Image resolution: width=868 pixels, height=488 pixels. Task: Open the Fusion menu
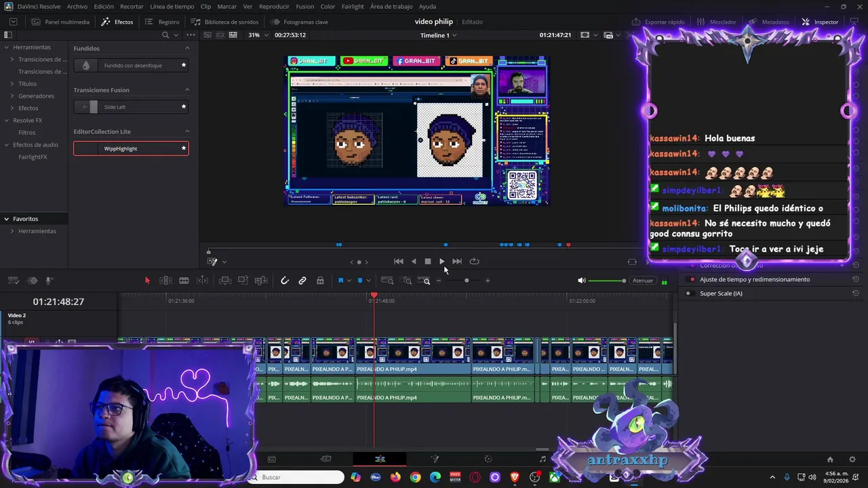[x=305, y=6]
